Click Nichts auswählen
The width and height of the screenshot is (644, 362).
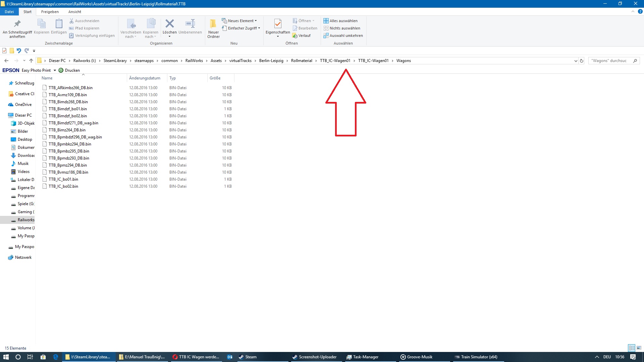click(x=342, y=28)
